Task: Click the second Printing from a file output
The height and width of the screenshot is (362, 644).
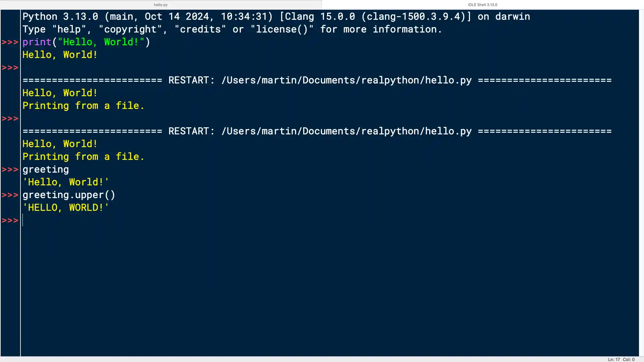Action: (x=83, y=157)
